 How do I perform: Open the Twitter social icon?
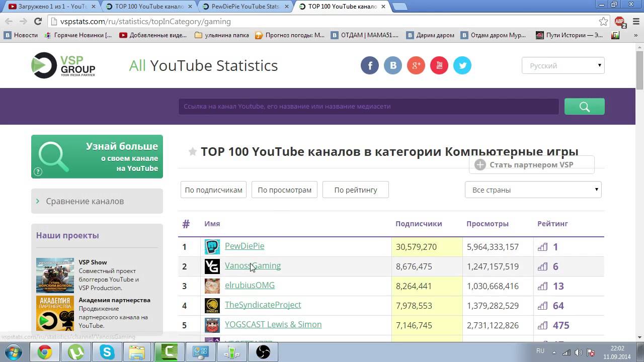[x=462, y=65]
